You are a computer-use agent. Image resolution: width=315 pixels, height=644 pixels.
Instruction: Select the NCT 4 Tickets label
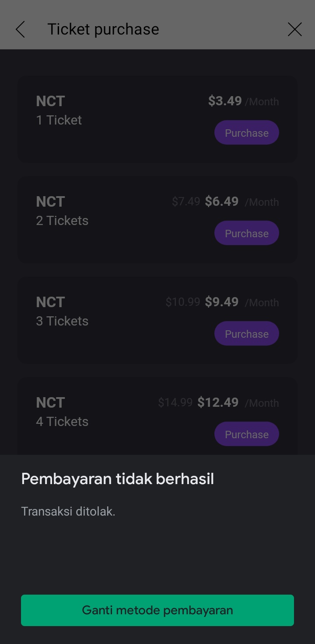(x=62, y=412)
